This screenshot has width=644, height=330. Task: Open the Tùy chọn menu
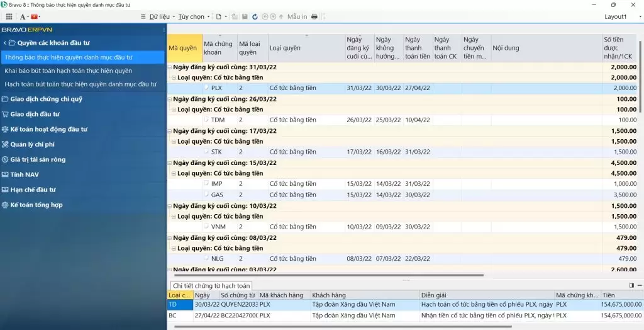click(x=191, y=16)
